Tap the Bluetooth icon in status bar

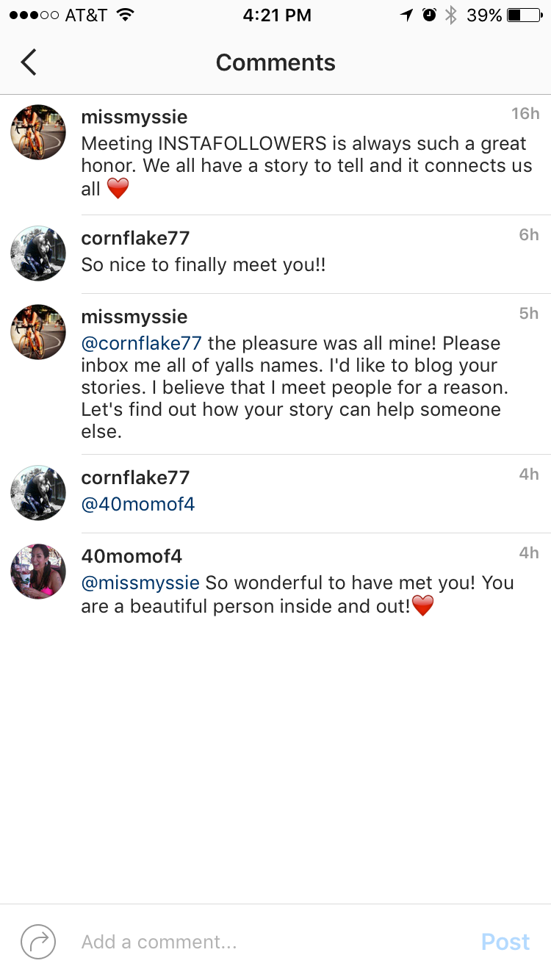tap(451, 15)
